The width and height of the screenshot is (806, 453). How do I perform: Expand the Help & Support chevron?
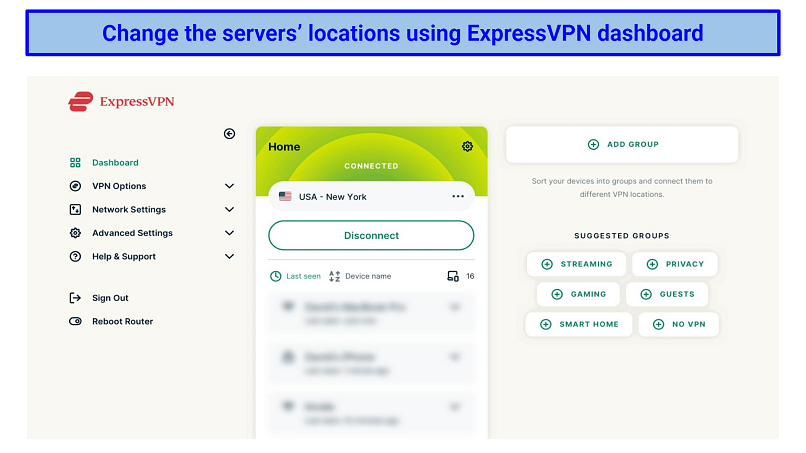(229, 256)
